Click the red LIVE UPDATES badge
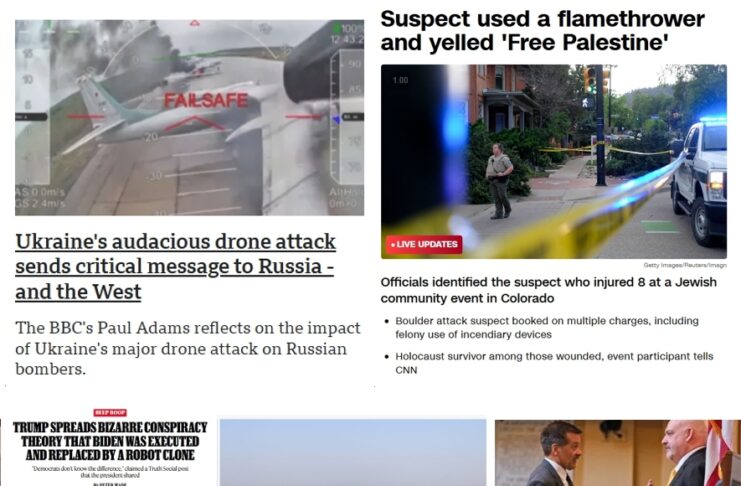This screenshot has width=741, height=486. [424, 244]
